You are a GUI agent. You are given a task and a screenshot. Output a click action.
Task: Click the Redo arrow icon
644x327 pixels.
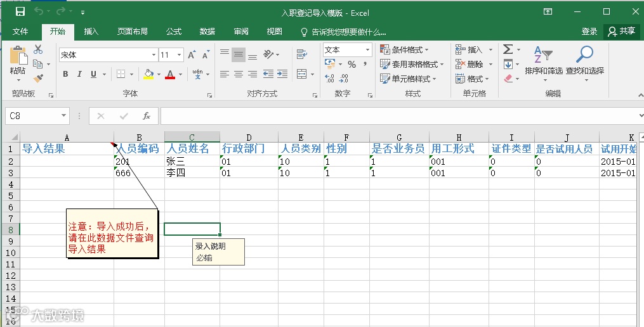point(61,11)
